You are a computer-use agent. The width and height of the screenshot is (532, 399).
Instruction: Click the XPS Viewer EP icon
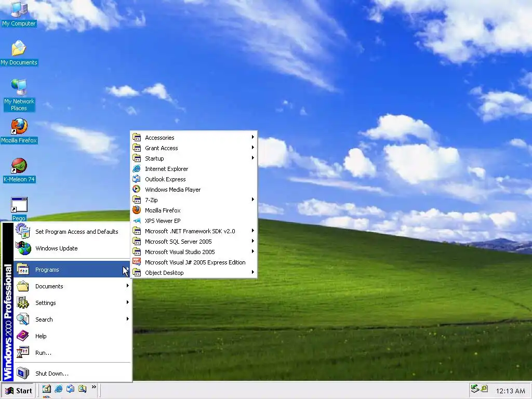tap(137, 220)
